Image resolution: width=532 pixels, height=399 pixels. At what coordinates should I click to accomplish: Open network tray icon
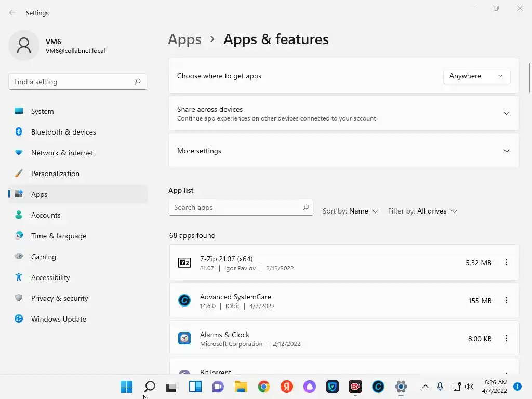pos(456,387)
